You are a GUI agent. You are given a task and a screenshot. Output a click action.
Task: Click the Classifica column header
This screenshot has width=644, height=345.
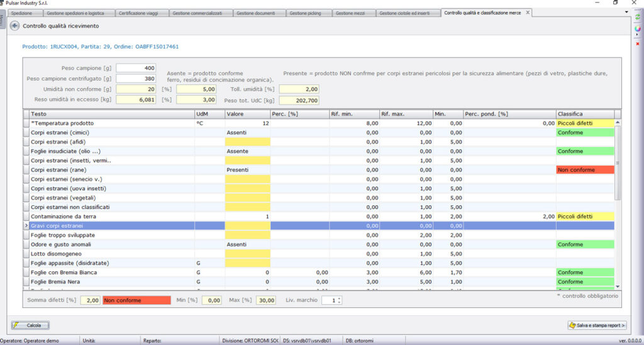[586, 114]
